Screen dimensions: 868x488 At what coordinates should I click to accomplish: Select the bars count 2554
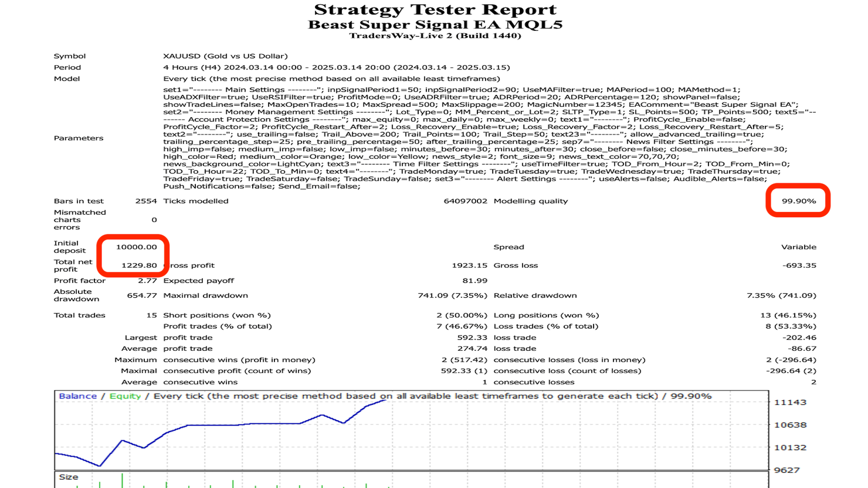[x=146, y=201]
